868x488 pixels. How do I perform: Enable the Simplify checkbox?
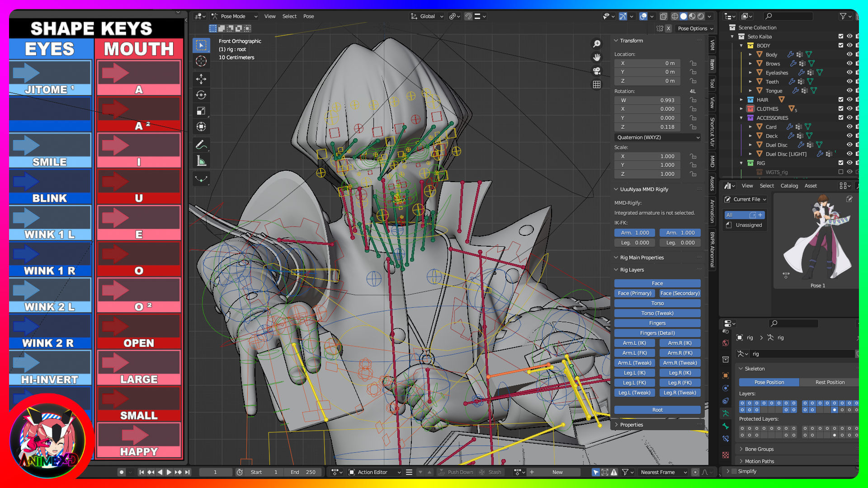(x=734, y=471)
